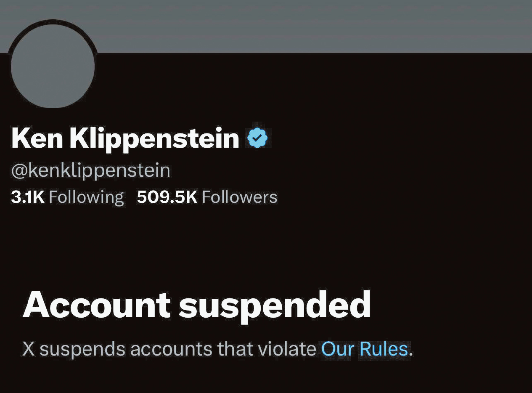Screen dimensions: 532x393
Task: Click the 3.1K Following count
Action: pyautogui.click(x=67, y=197)
